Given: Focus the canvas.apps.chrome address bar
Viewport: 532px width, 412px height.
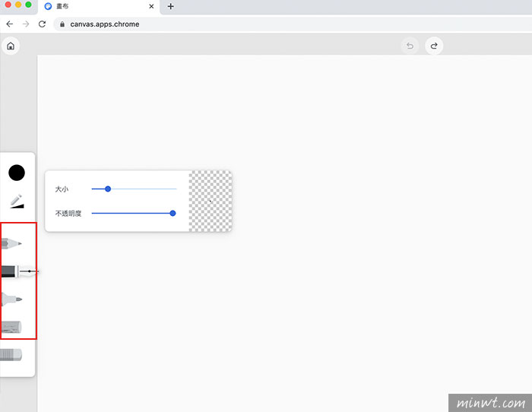Looking at the screenshot, I should 293,24.
